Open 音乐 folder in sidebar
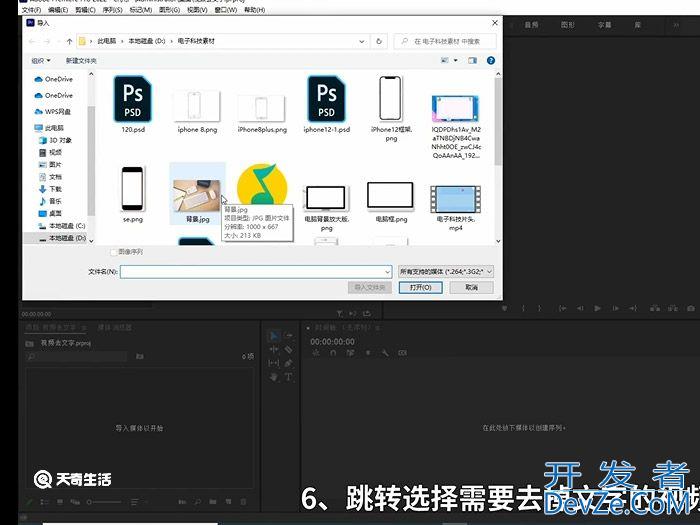This screenshot has width=700, height=525. pyautogui.click(x=50, y=201)
